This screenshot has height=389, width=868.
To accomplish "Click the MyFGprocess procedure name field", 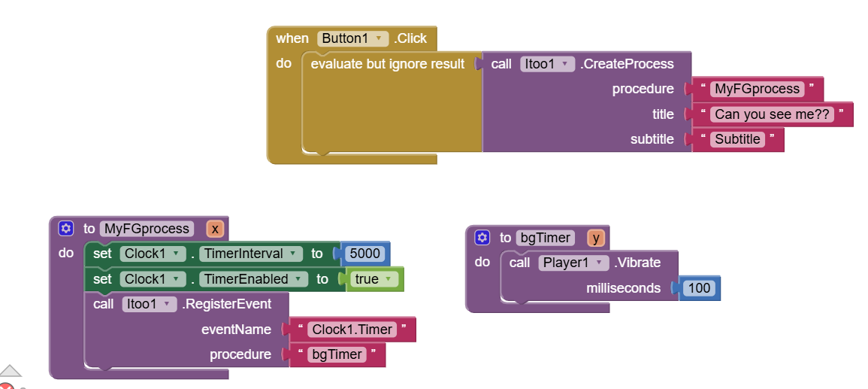I will coord(147,229).
